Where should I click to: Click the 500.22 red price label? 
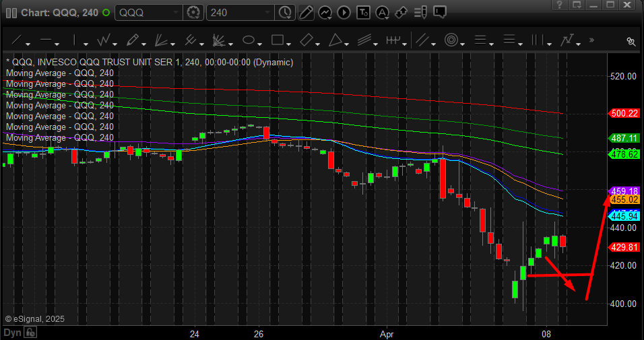624,114
